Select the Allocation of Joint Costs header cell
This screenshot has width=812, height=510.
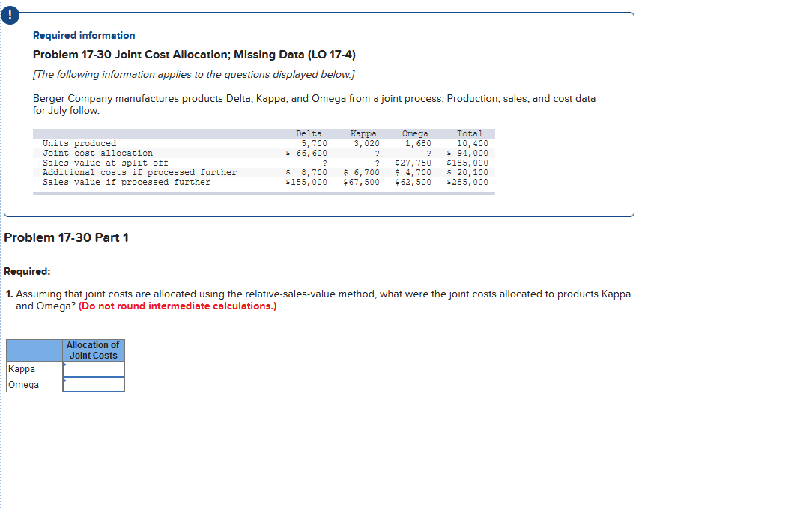pos(93,350)
